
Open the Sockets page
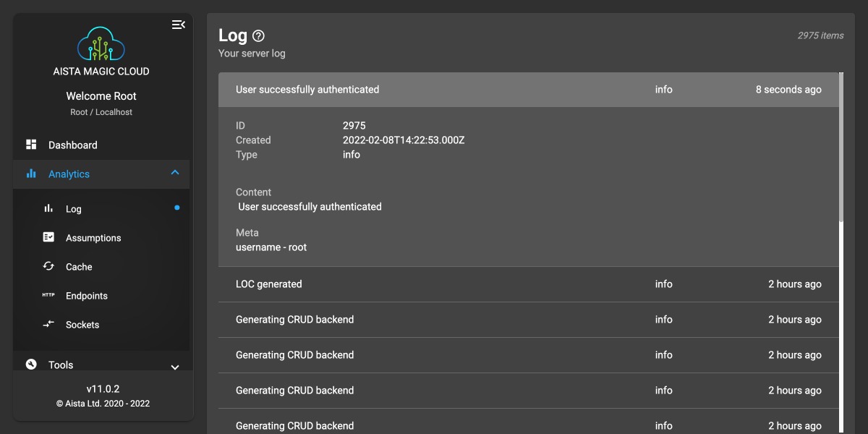click(x=82, y=325)
